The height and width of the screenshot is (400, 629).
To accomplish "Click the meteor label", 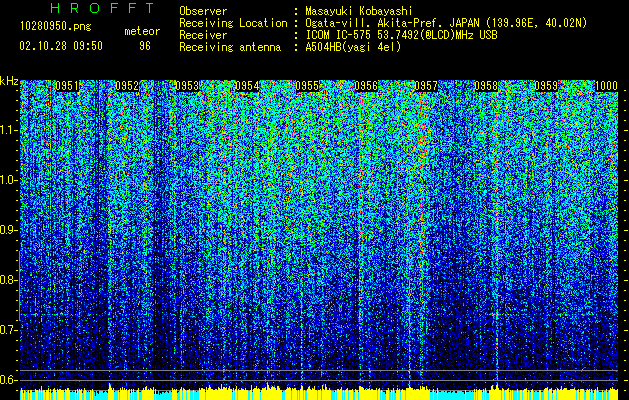I will (142, 31).
